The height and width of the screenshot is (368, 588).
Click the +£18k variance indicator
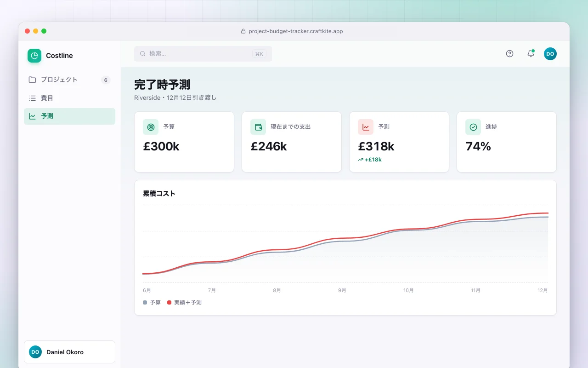coord(370,160)
